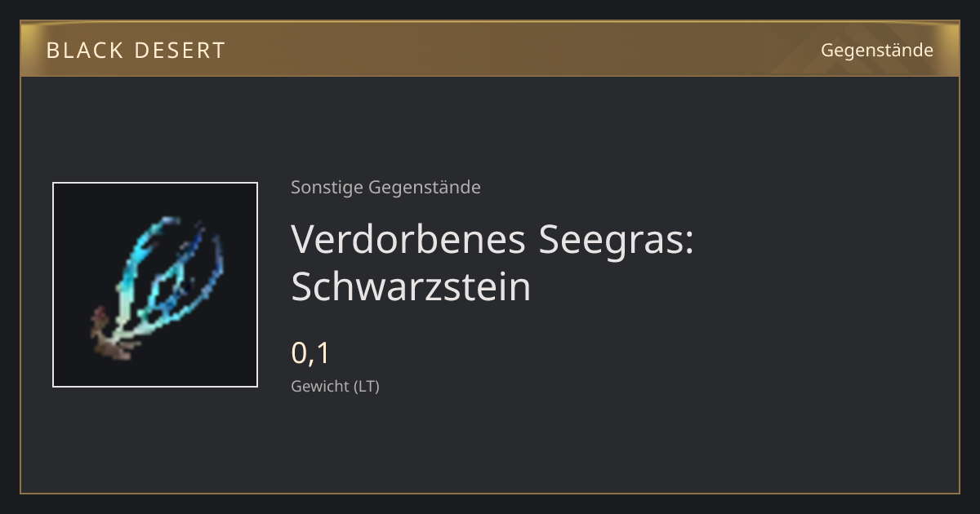Viewport: 980px width, 514px height.
Task: Click the word Sonstige above the title
Action: (x=327, y=188)
